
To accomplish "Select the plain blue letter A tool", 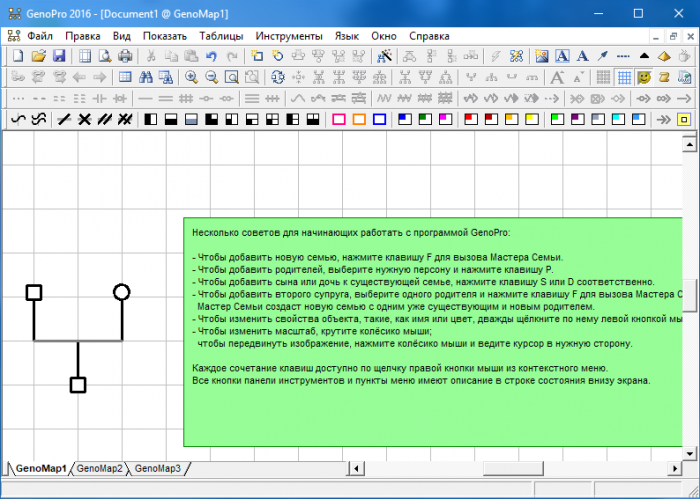I will (x=582, y=56).
